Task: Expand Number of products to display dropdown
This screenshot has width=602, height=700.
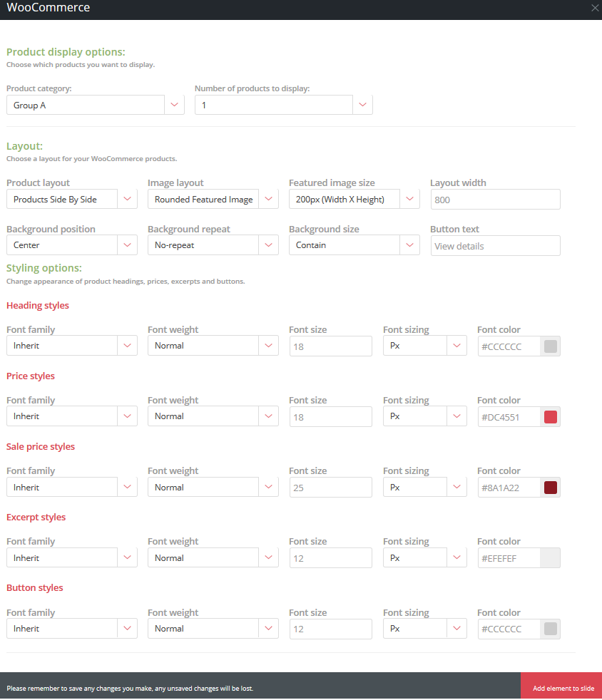Action: coord(283,105)
